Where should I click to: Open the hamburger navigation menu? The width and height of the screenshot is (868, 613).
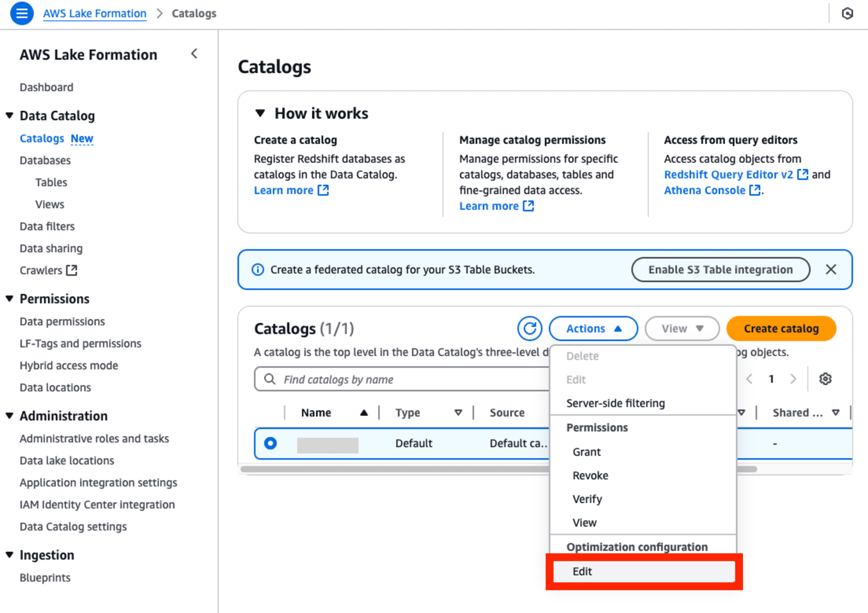[22, 13]
